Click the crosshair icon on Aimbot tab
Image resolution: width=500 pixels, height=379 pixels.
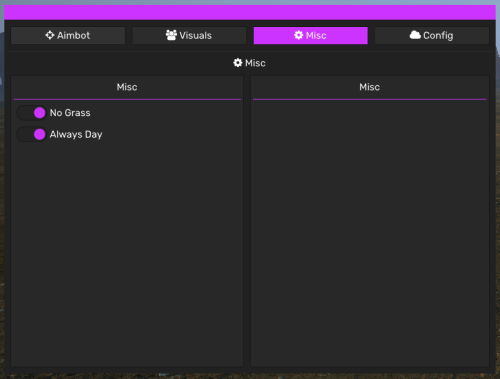(x=50, y=35)
